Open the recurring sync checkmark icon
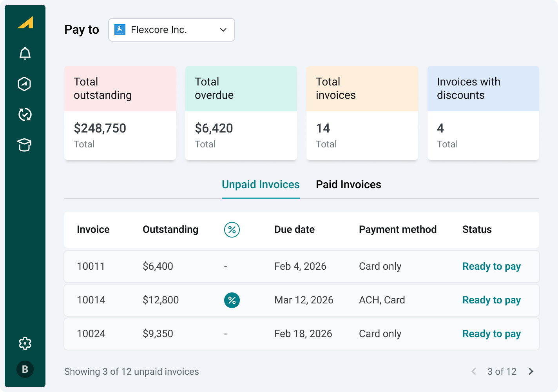Screen dimensions: 558x392 tap(25, 114)
